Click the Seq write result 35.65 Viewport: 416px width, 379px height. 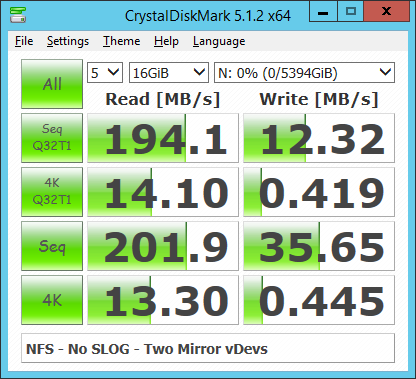[x=319, y=246]
